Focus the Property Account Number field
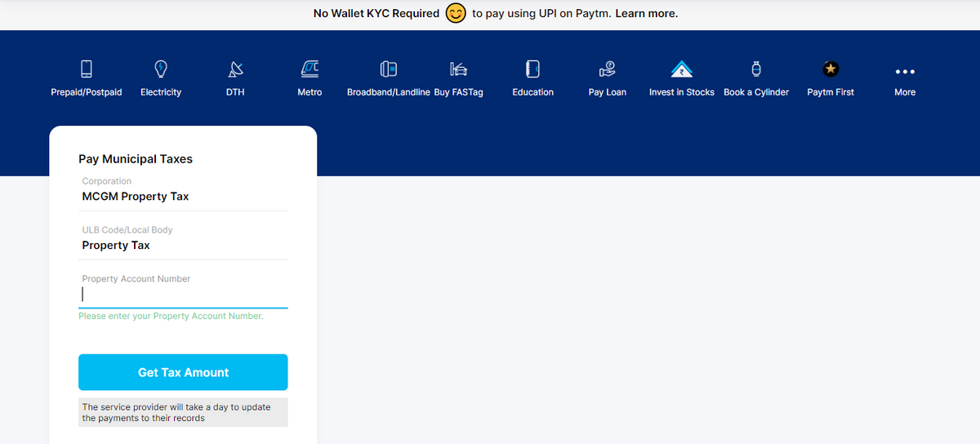This screenshot has width=980, height=444. [183, 295]
